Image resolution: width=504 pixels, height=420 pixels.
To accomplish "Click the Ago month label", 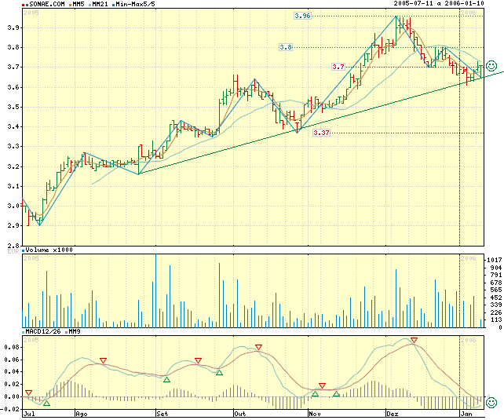I will pyautogui.click(x=82, y=414).
